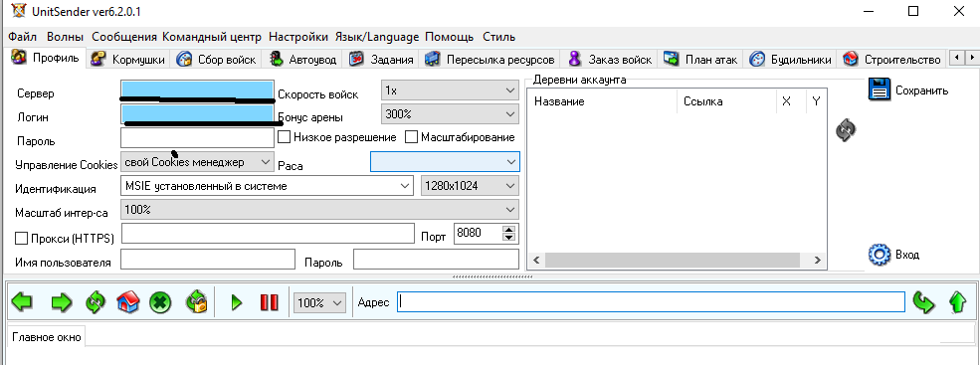
Task: Enable Низкое разрешение checkbox
Action: click(284, 137)
